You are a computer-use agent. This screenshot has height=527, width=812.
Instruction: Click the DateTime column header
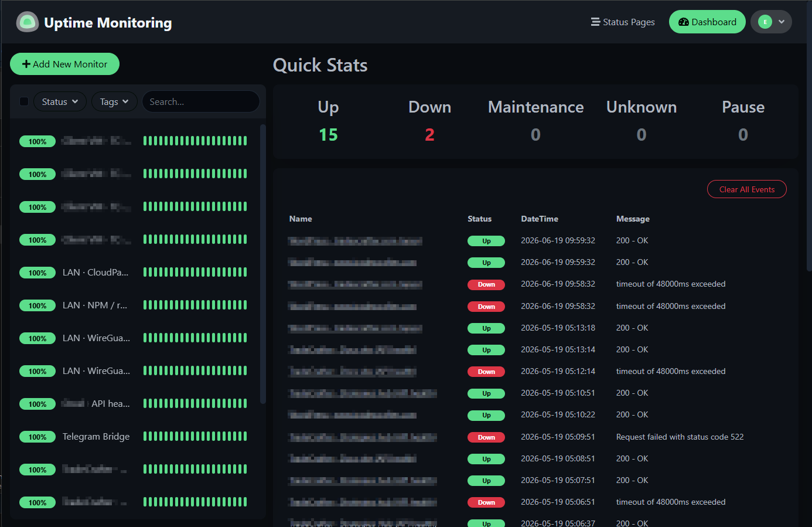540,219
